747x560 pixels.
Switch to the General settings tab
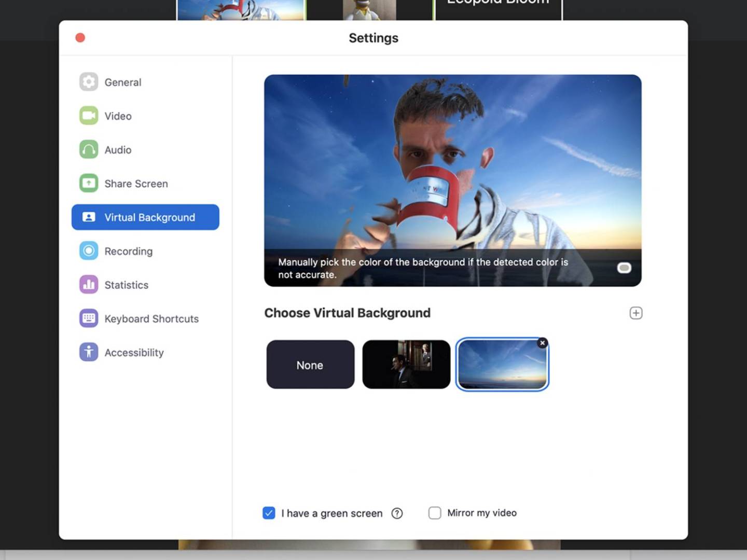point(123,82)
